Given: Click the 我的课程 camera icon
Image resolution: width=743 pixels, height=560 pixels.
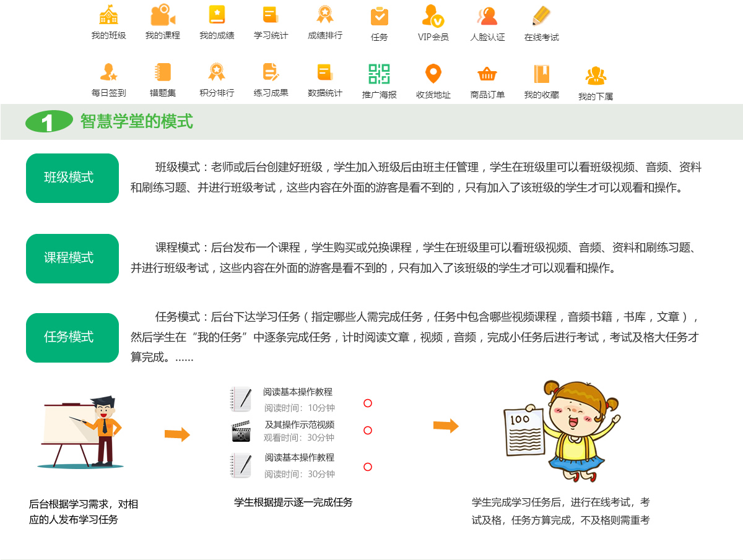Looking at the screenshot, I should pos(162,15).
